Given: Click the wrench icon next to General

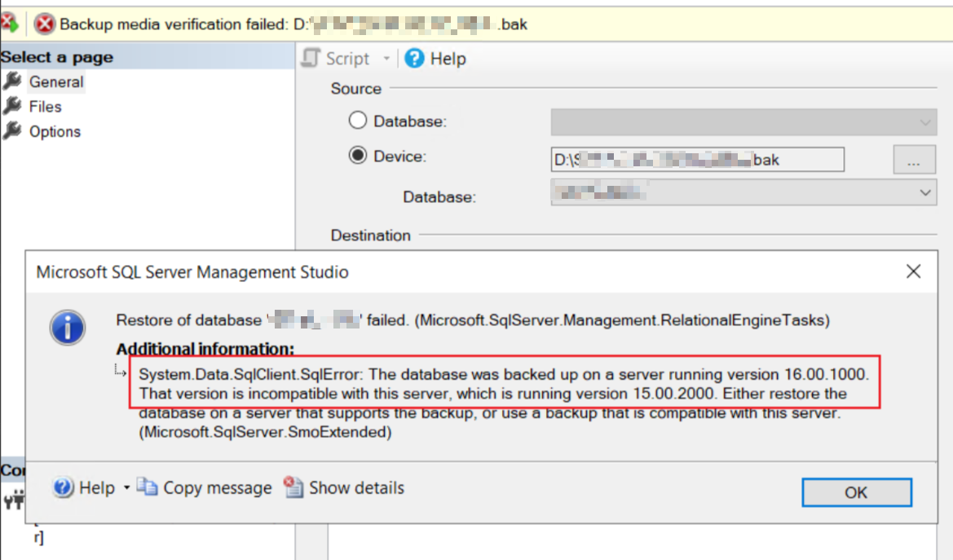Looking at the screenshot, I should [12, 81].
